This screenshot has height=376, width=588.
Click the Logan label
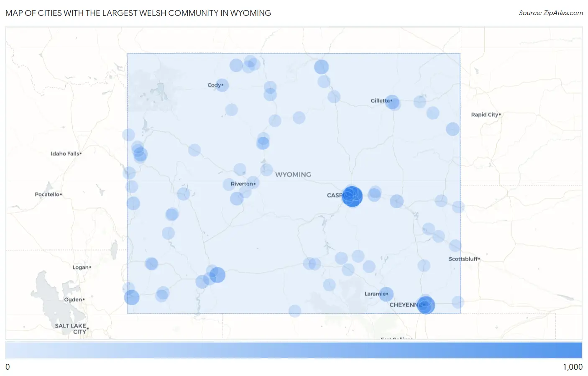[x=81, y=267]
